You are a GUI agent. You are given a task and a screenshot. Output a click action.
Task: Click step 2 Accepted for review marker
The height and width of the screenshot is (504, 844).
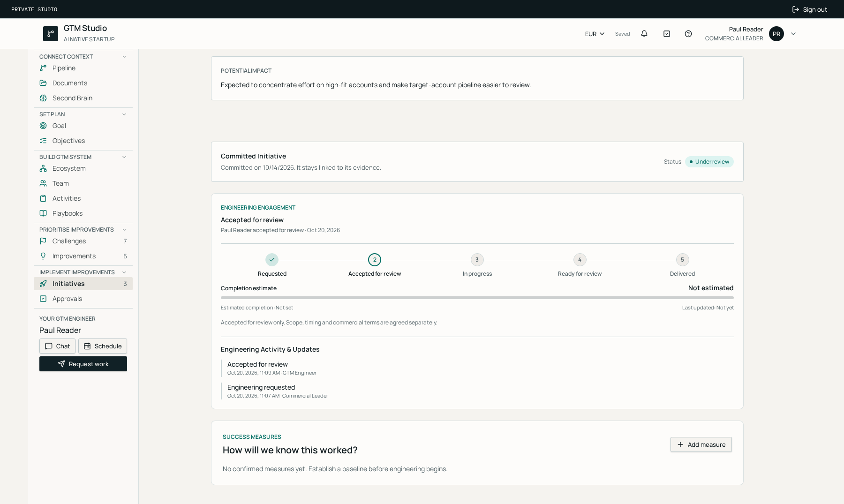point(375,260)
